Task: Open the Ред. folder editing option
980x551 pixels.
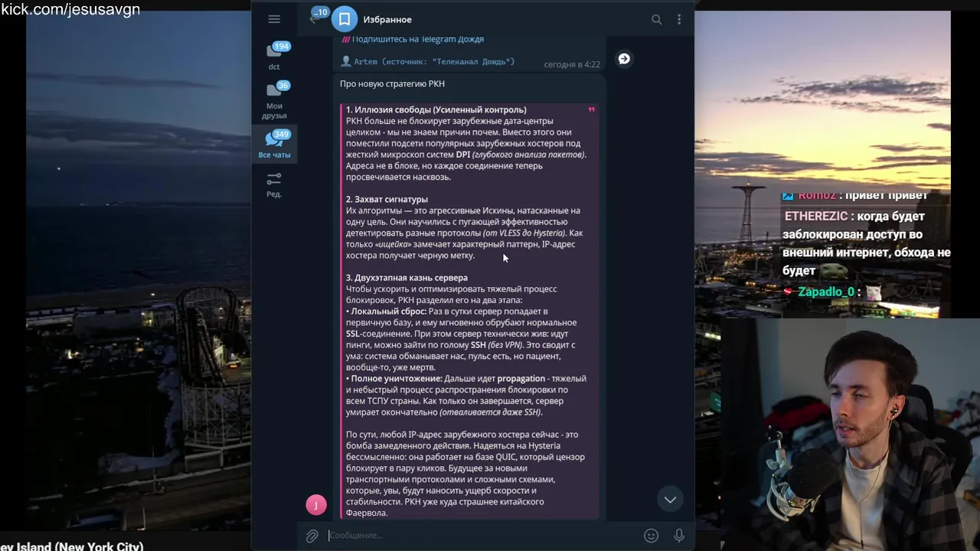Action: pos(274,184)
